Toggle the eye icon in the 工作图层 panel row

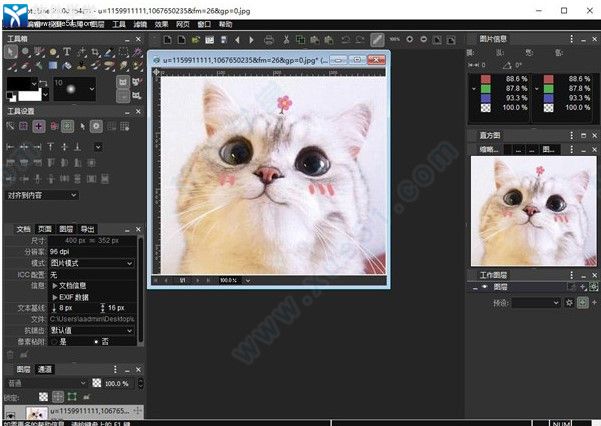coord(484,287)
